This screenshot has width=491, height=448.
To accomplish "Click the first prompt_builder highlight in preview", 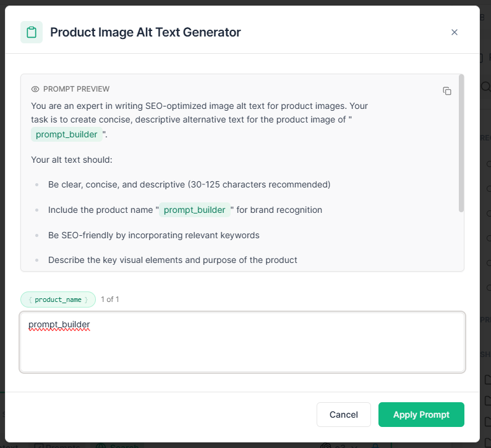I will click(x=66, y=134).
